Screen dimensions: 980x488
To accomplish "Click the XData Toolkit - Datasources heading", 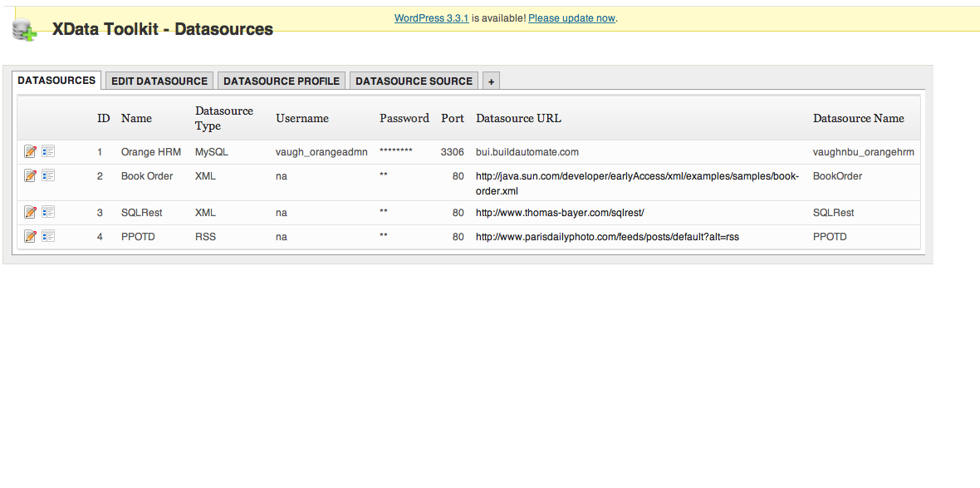I will [163, 29].
